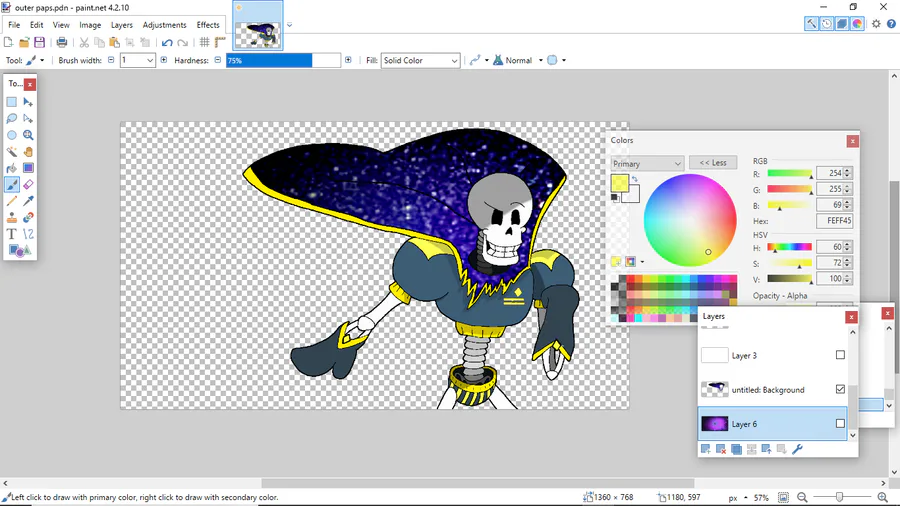
Task: Click the Undo arrow icon
Action: (x=167, y=42)
